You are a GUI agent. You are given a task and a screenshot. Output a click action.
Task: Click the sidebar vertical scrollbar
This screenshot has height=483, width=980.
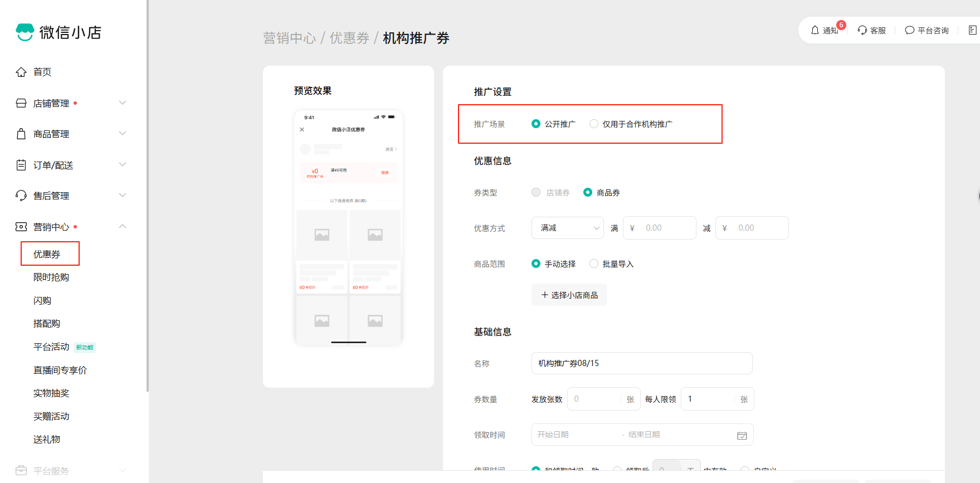pyautogui.click(x=148, y=195)
